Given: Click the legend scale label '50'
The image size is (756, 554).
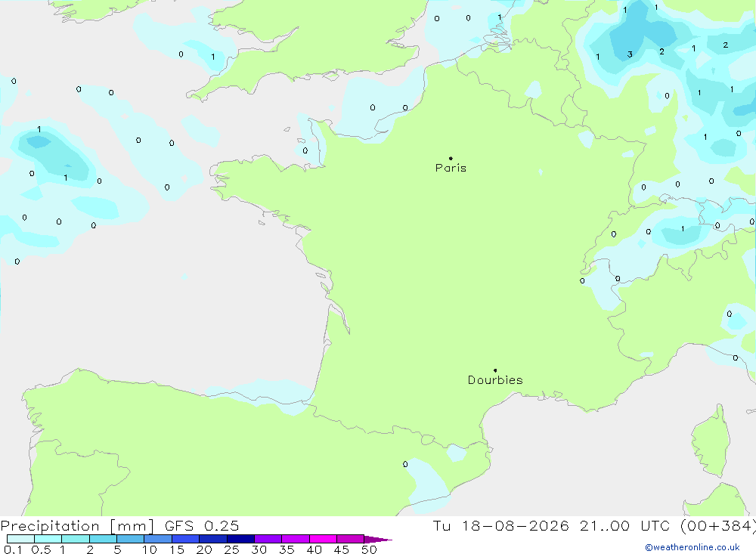Looking at the screenshot, I should tap(369, 549).
